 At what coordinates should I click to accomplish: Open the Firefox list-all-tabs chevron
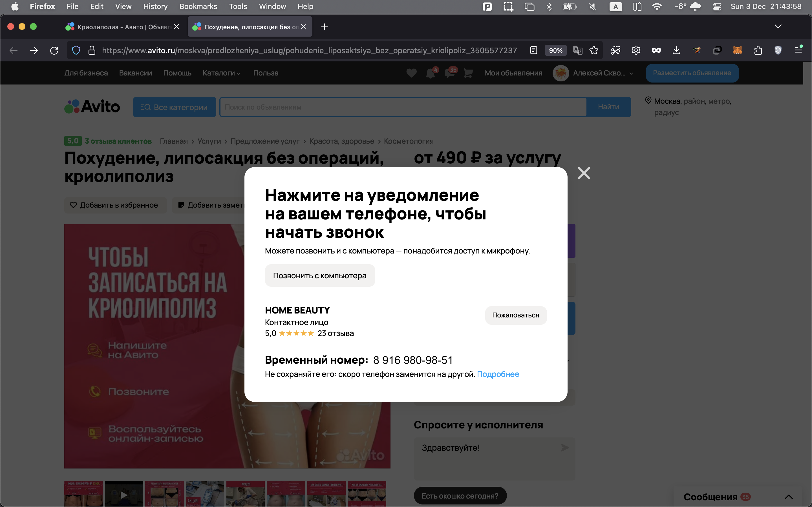click(778, 26)
